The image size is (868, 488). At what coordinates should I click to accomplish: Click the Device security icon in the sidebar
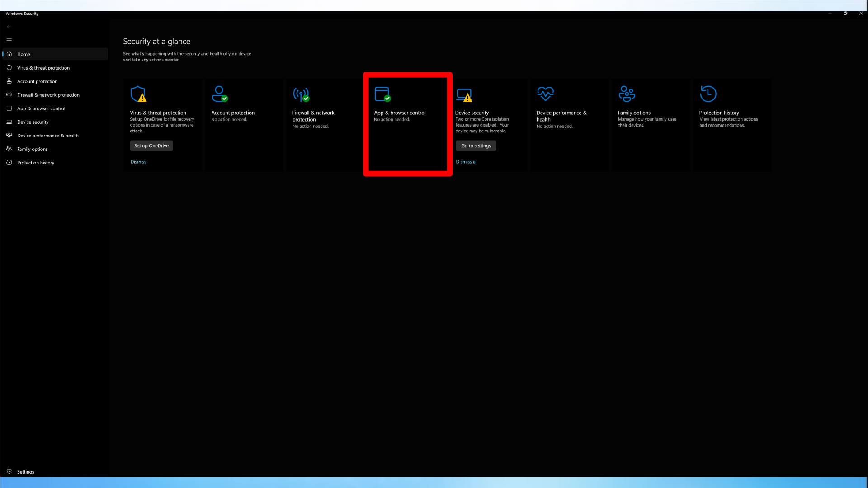[x=9, y=122]
